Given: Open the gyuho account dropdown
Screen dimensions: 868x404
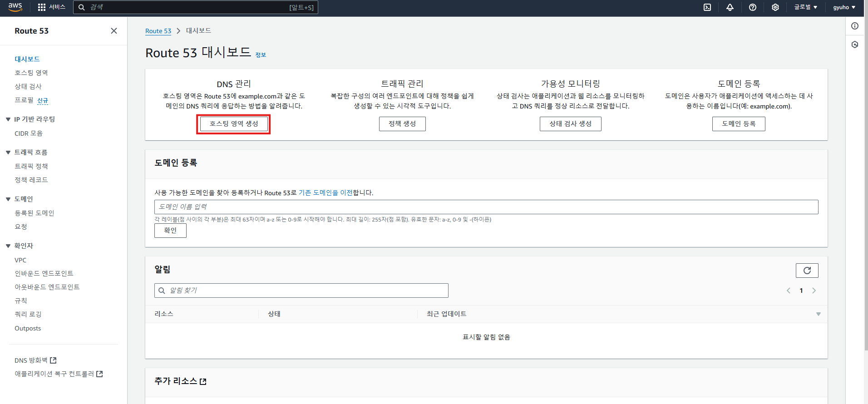Looking at the screenshot, I should (x=844, y=7).
